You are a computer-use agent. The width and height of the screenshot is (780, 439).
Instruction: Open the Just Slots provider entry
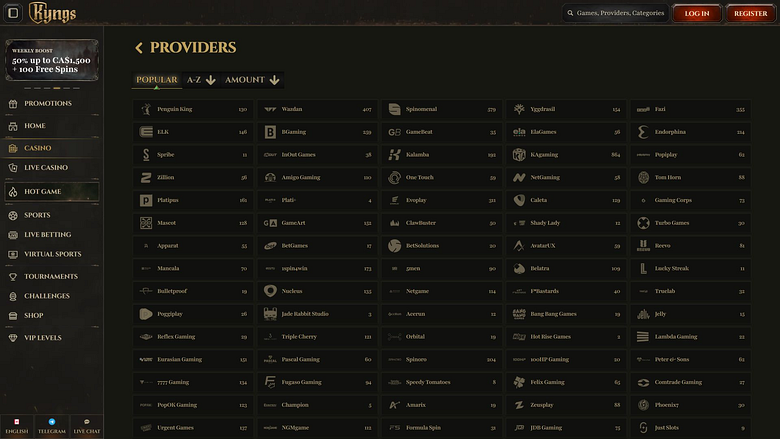690,428
